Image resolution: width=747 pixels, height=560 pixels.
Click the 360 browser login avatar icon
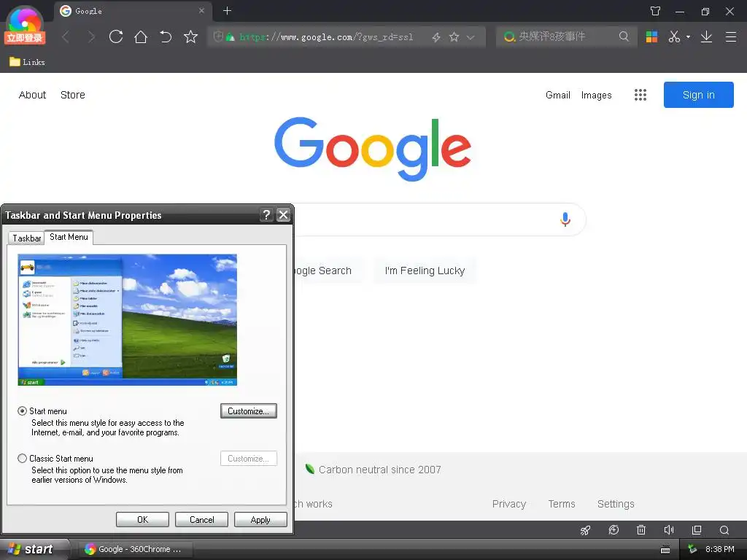point(25,26)
